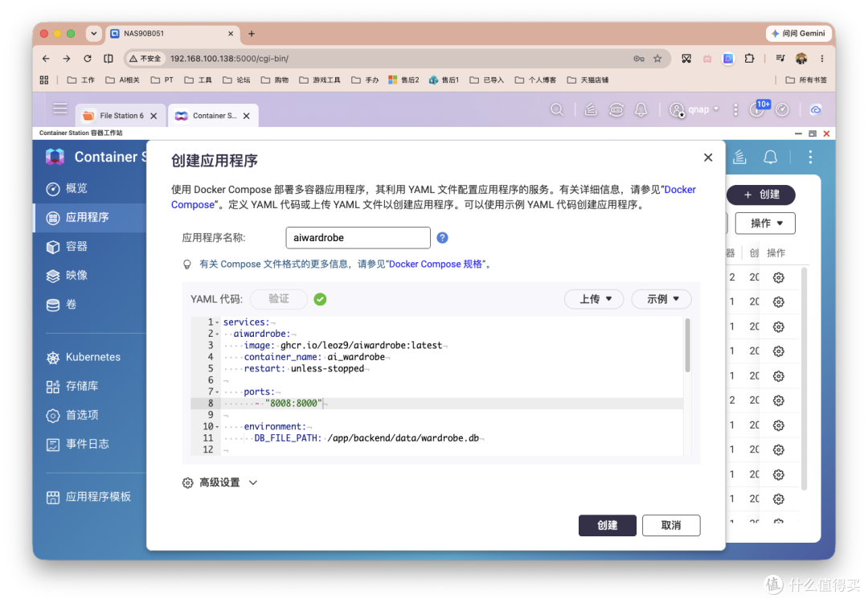The height and width of the screenshot is (603, 868).
Task: Collapse the ports fold arrow on line 7
Action: coord(218,392)
